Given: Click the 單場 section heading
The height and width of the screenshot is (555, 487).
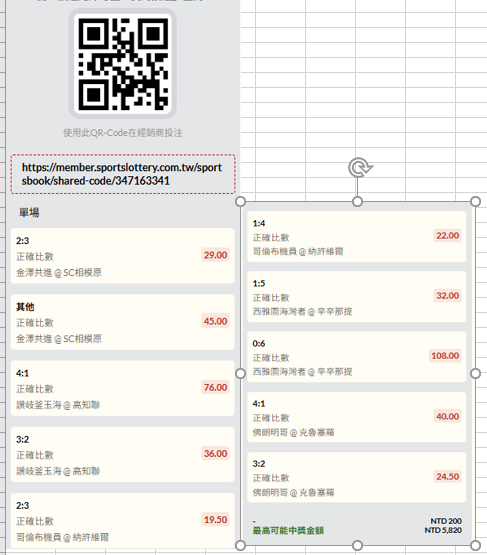Looking at the screenshot, I should point(29,212).
